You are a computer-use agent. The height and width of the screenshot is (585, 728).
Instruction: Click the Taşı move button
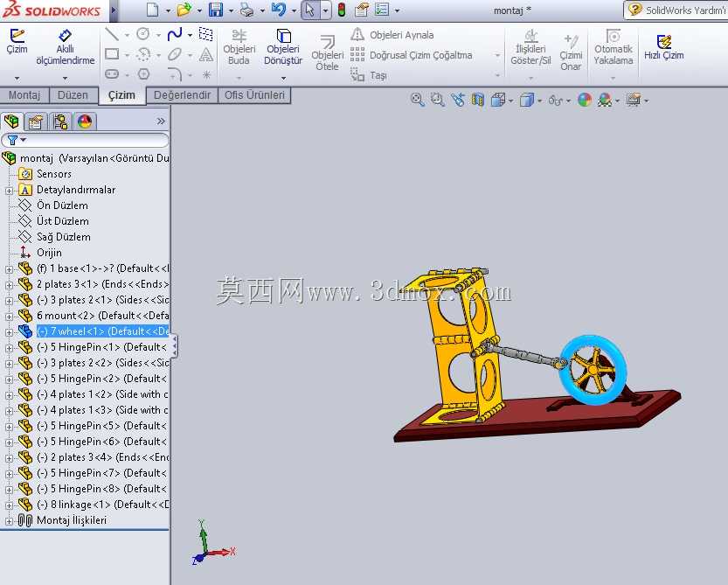click(369, 75)
